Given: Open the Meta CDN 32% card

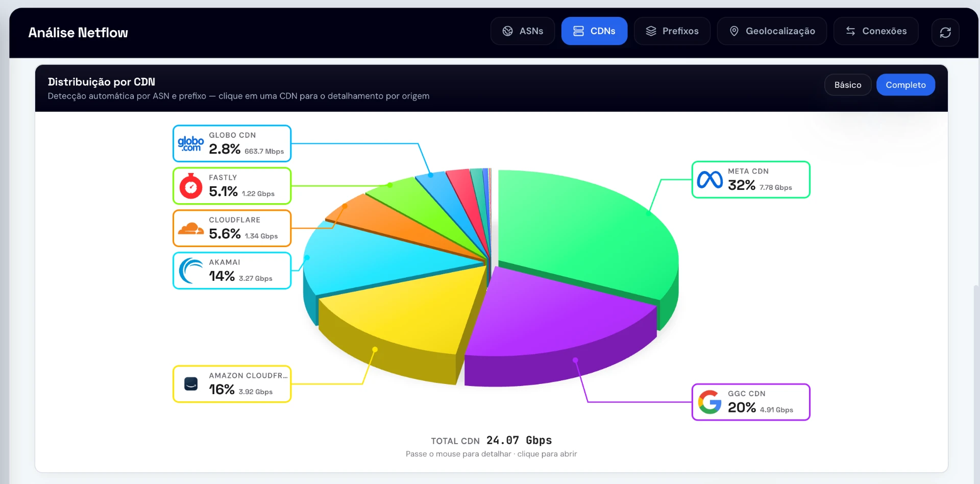Looking at the screenshot, I should (x=751, y=180).
